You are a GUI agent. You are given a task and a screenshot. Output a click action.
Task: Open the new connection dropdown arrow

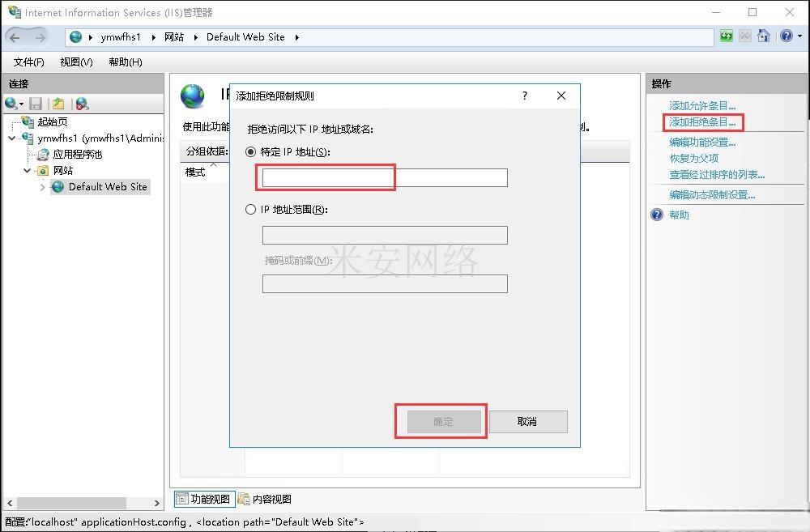click(21, 104)
